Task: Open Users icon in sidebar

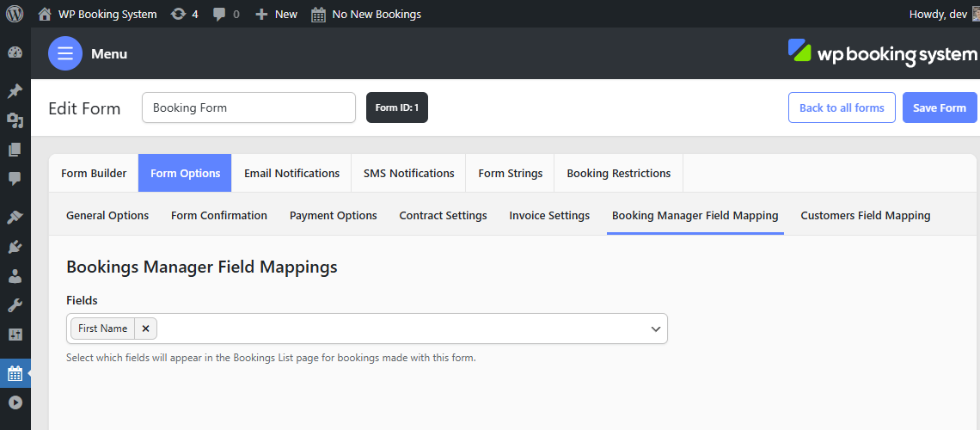Action: click(15, 275)
